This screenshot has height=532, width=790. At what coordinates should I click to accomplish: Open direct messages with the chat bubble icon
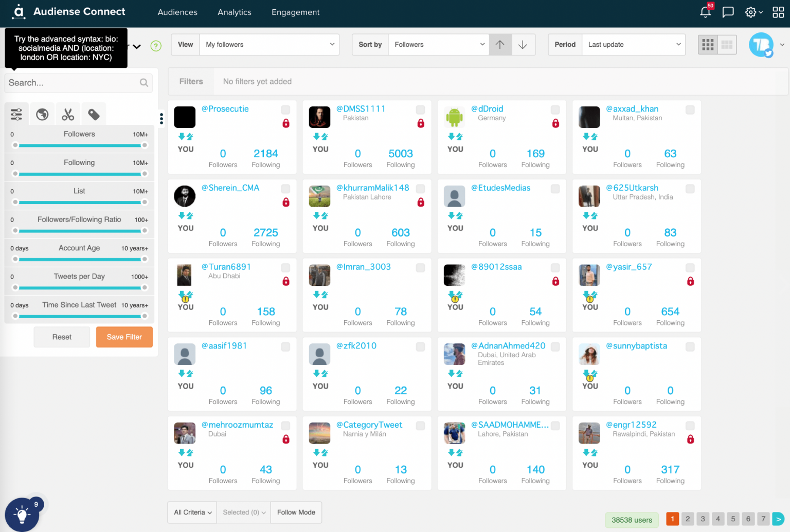click(x=728, y=12)
